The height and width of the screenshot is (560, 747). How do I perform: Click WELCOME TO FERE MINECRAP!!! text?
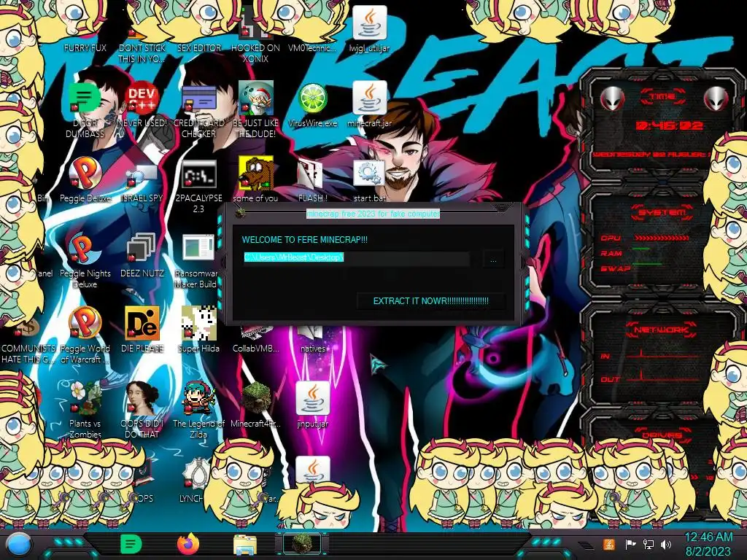point(304,239)
